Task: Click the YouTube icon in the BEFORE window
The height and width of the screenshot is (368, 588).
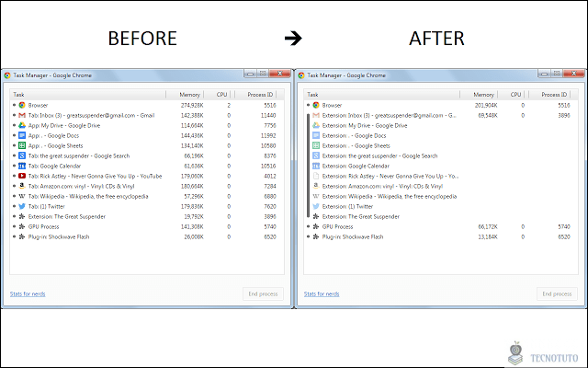Action: click(x=22, y=176)
